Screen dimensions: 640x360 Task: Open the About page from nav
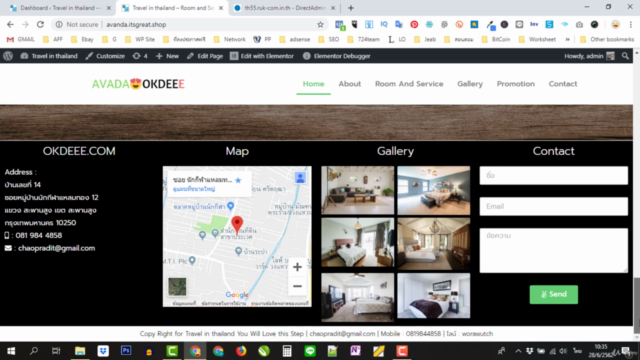[x=350, y=84]
